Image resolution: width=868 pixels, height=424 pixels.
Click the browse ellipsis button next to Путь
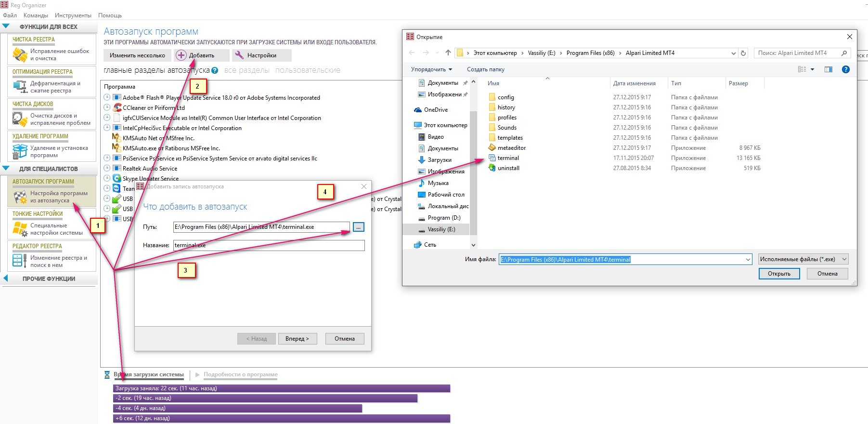click(x=359, y=227)
